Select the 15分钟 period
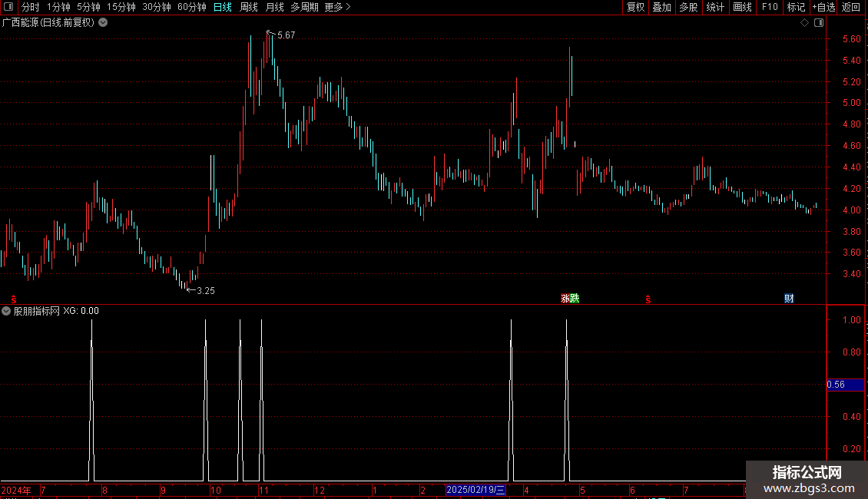Image resolution: width=868 pixels, height=499 pixels. [x=121, y=7]
